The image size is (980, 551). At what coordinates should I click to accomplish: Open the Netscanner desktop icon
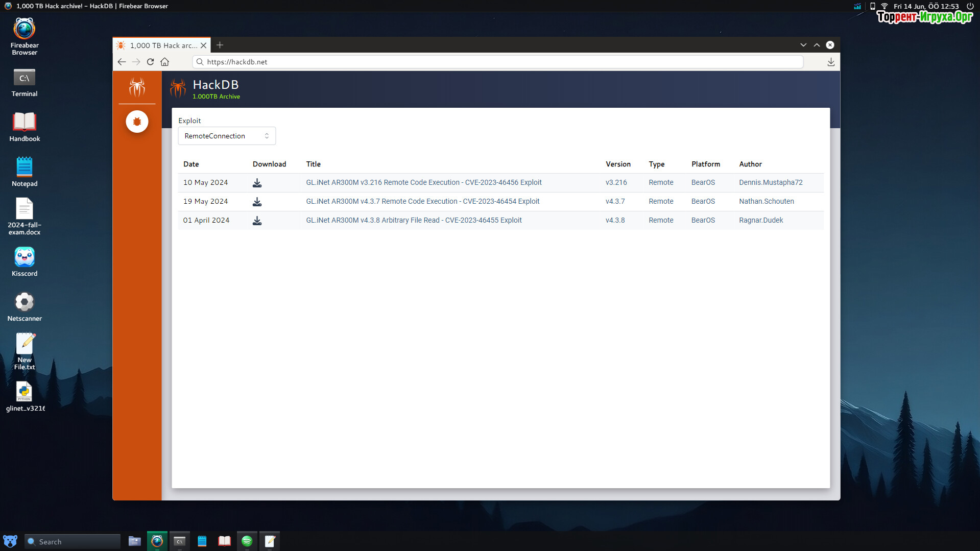tap(25, 306)
